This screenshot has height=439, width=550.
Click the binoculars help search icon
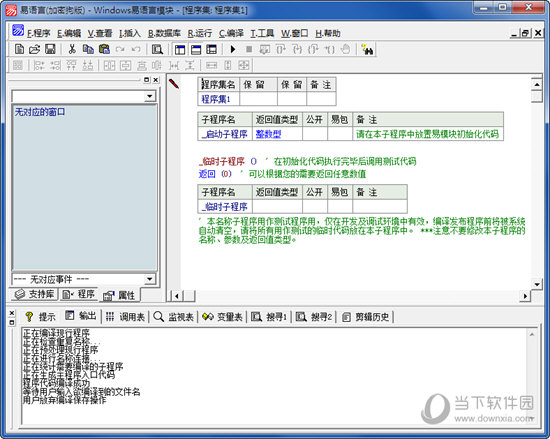[367, 49]
